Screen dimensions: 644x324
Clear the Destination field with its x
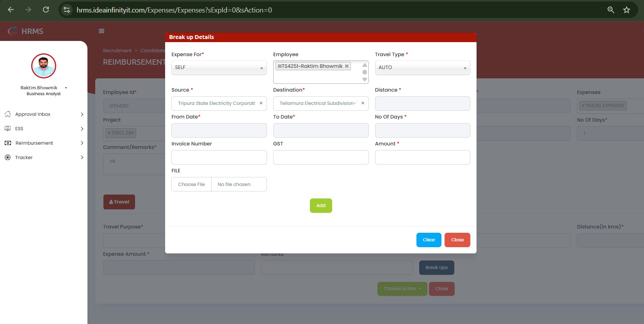tap(363, 103)
